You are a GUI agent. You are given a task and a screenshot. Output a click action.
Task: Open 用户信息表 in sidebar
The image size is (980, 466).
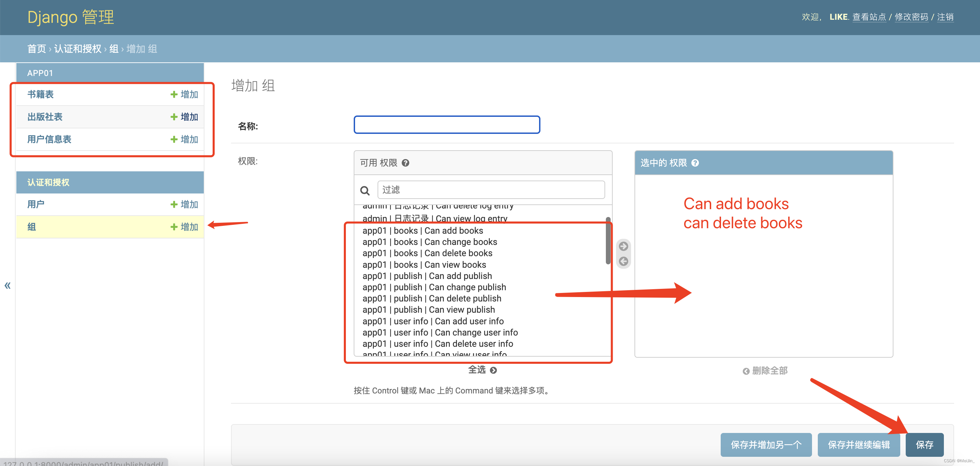coord(49,139)
